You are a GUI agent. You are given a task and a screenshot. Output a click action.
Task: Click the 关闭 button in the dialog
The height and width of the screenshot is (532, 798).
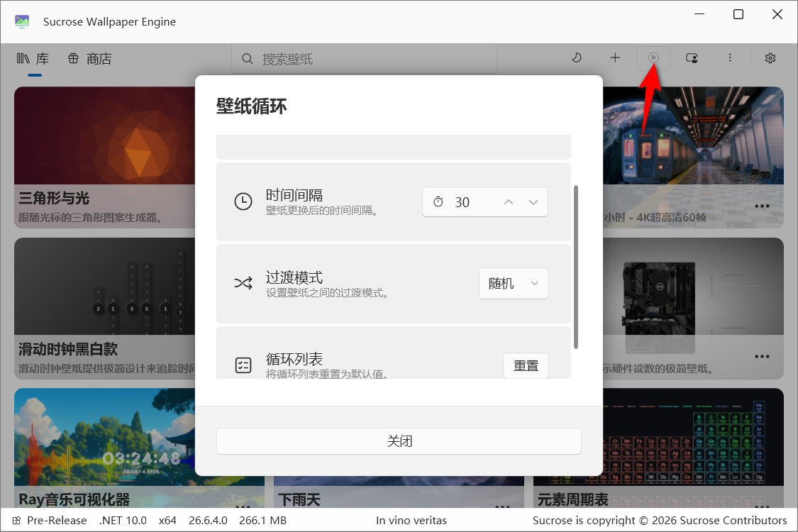coord(399,441)
